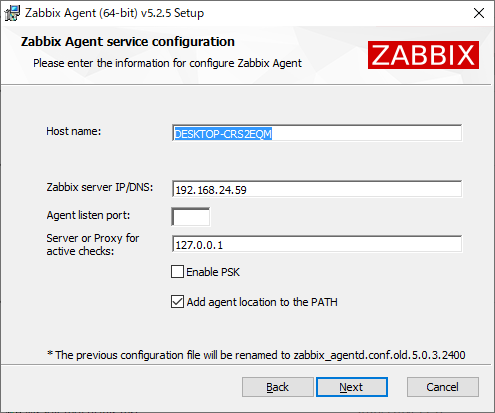Click the "Zabbix Agent service configuration" heading
The width and height of the screenshot is (495, 413).
pyautogui.click(x=128, y=42)
